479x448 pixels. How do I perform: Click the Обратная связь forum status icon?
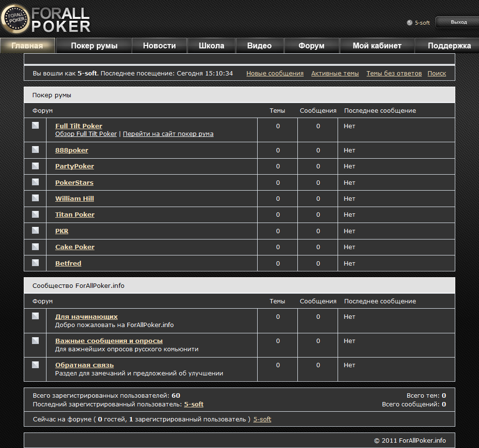point(35,365)
